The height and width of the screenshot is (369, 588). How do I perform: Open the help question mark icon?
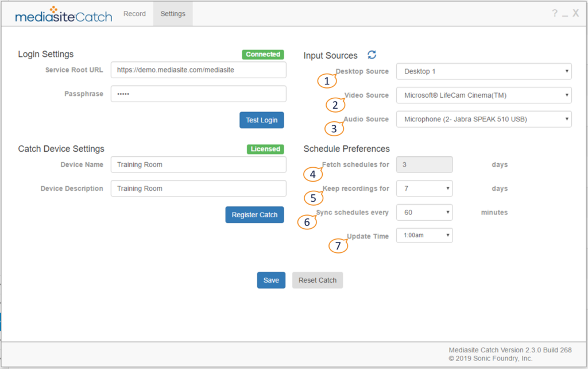coord(555,14)
